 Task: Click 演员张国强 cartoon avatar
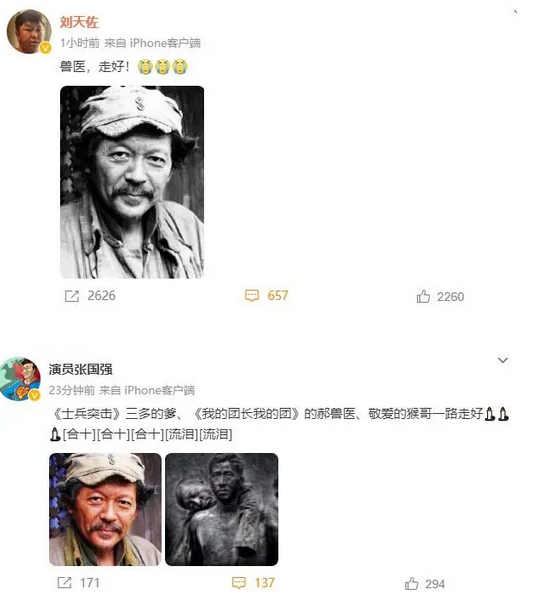tap(20, 379)
